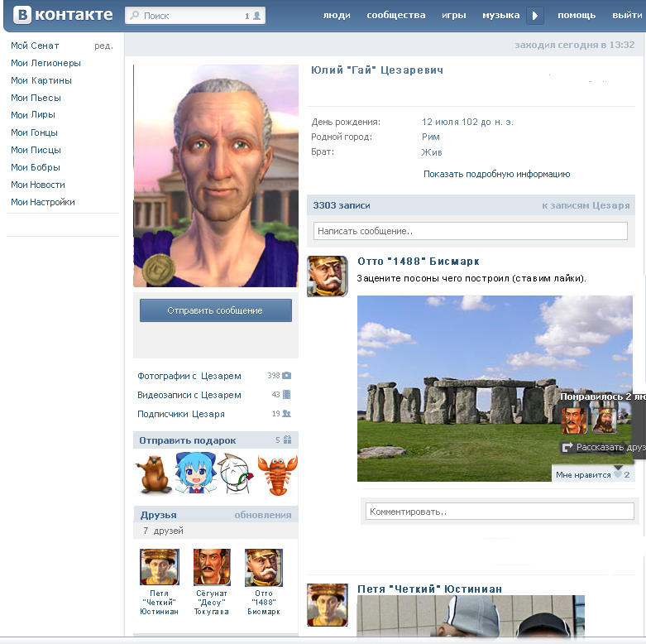Open Мои Картины
The width and height of the screenshot is (646, 644).
tap(41, 80)
